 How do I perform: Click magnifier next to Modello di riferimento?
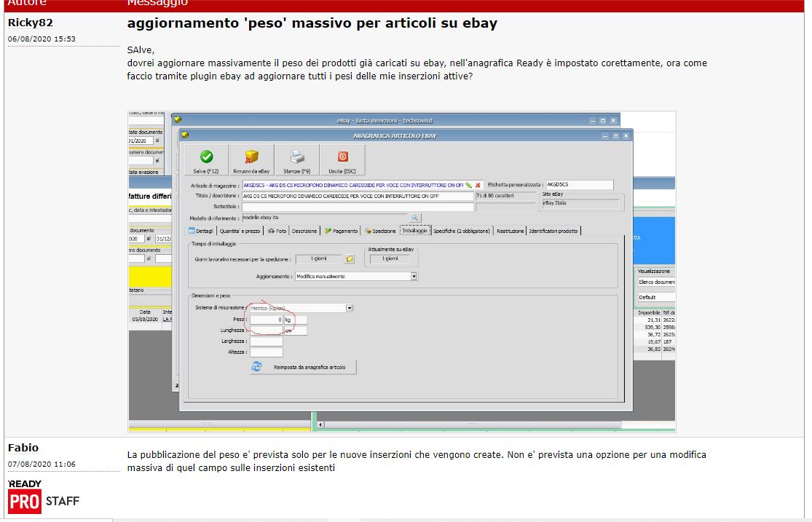click(415, 218)
